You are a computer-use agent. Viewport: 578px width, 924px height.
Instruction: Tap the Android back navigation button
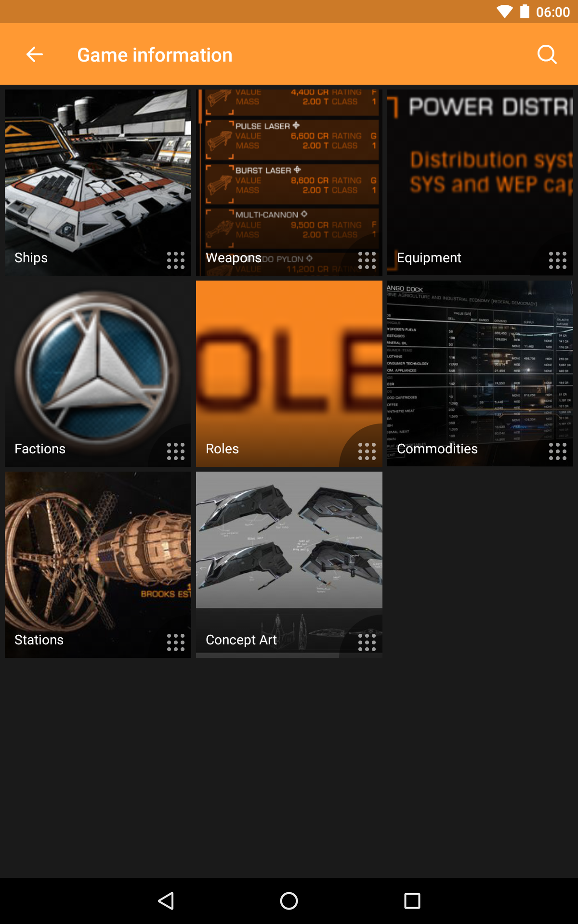(166, 900)
